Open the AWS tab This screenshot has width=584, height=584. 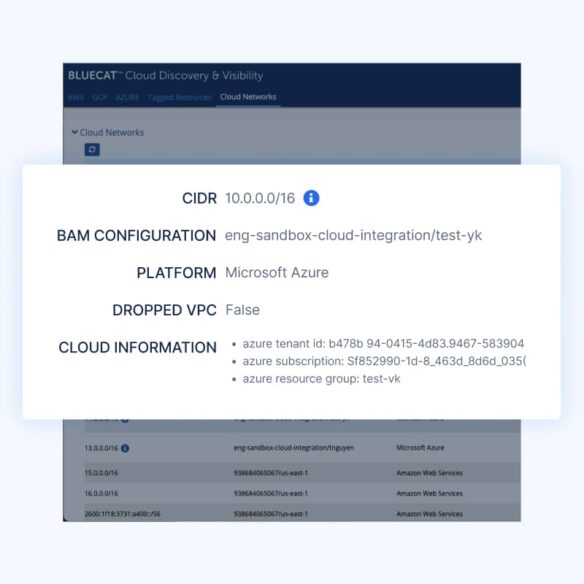tap(76, 98)
